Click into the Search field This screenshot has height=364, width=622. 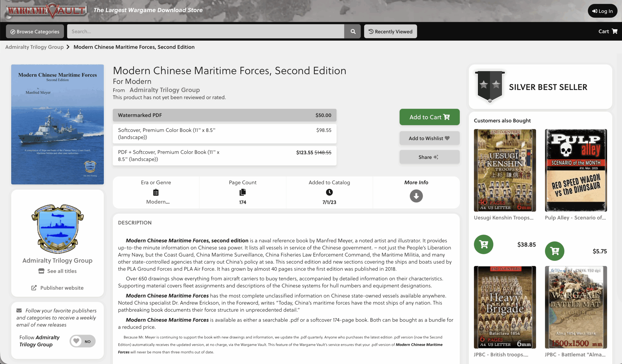205,31
